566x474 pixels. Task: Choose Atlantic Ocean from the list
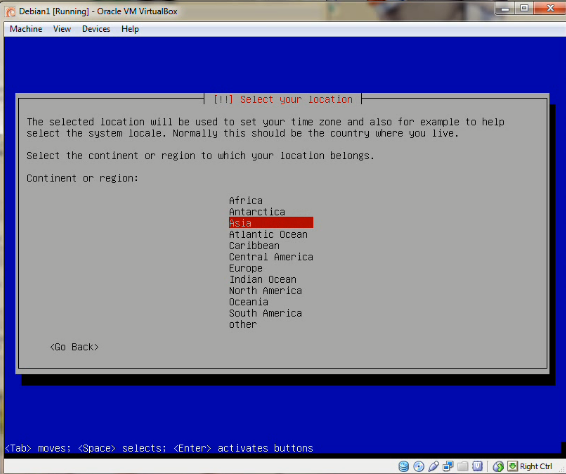click(x=268, y=234)
